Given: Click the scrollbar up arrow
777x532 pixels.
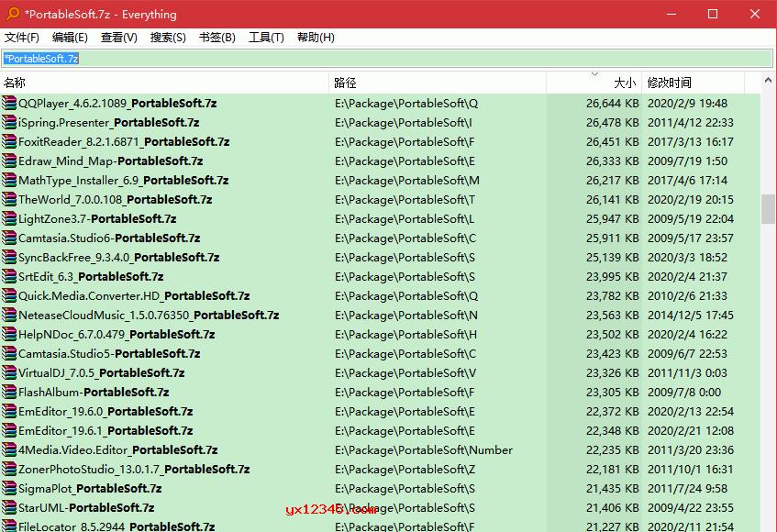Looking at the screenshot, I should click(x=768, y=80).
